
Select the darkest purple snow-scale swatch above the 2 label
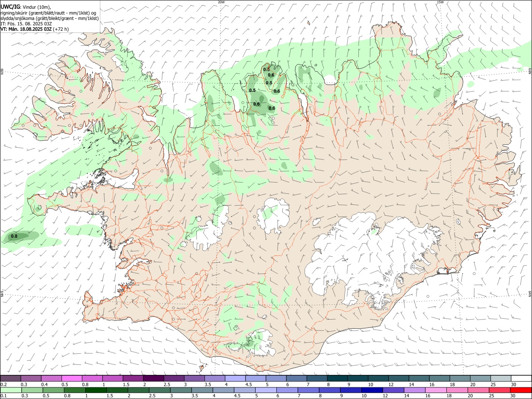153,378
